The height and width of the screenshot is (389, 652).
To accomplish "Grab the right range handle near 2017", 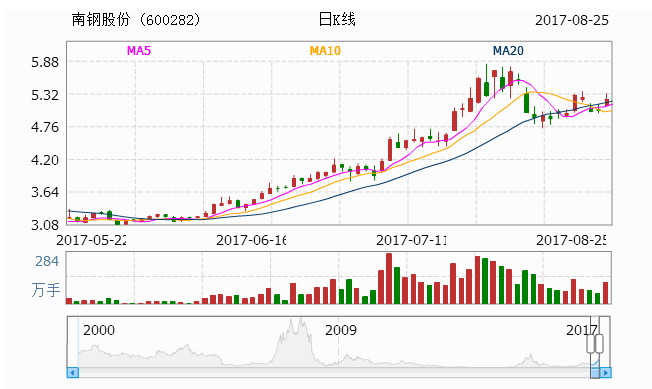I will [x=599, y=344].
